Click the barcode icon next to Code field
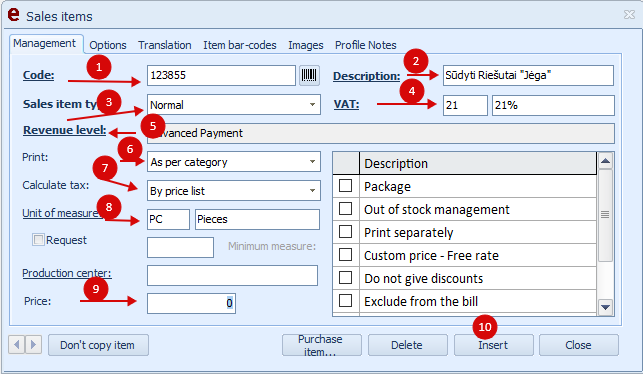Viewport: 643px width, 374px height. coord(309,75)
